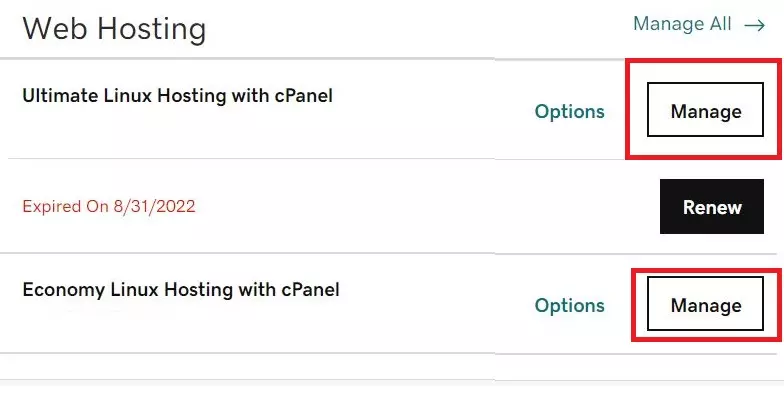The width and height of the screenshot is (784, 396).
Task: Open Options for Economy Linux Hosting
Action: click(570, 305)
